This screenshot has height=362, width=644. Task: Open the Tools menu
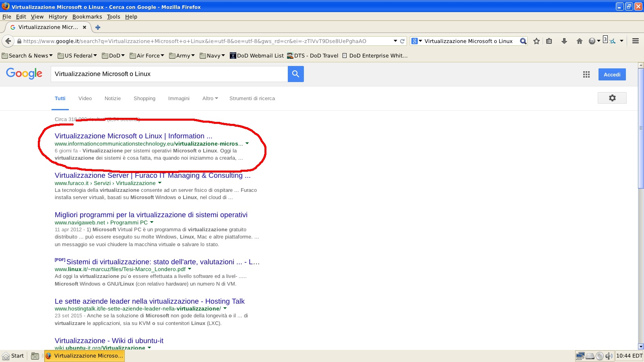tap(114, 16)
